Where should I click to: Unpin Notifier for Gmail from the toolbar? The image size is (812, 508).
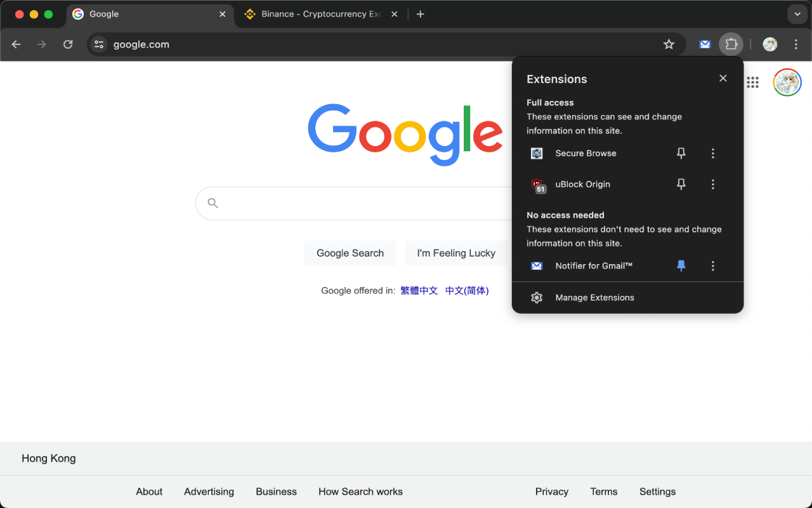681,265
